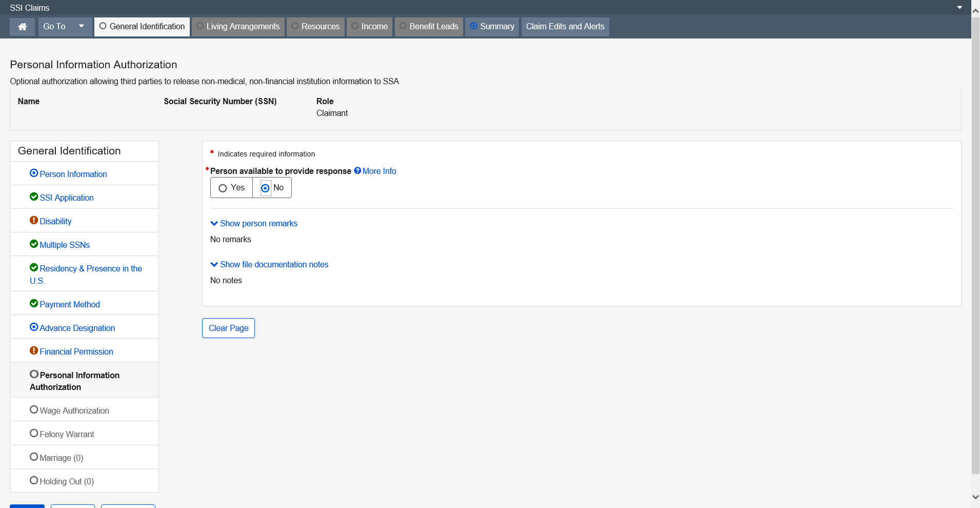980x508 pixels.
Task: Open the Claim Edits and Alerts tab
Action: click(565, 27)
